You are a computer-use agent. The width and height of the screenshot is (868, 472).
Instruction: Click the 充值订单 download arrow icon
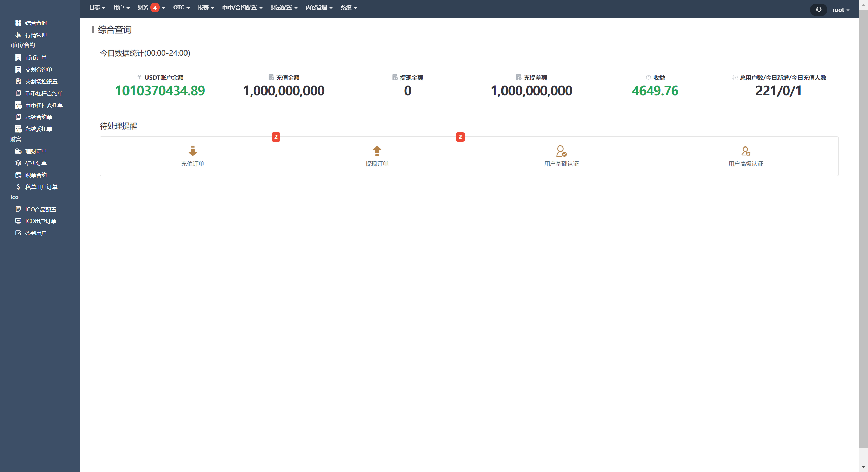pyautogui.click(x=193, y=151)
